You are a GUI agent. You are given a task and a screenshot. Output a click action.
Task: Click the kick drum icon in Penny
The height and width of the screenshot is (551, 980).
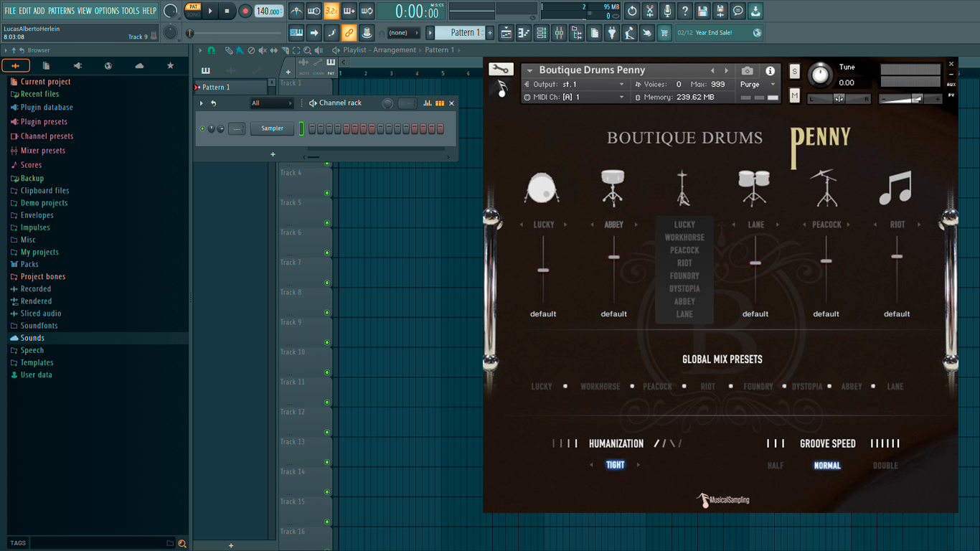pos(542,187)
